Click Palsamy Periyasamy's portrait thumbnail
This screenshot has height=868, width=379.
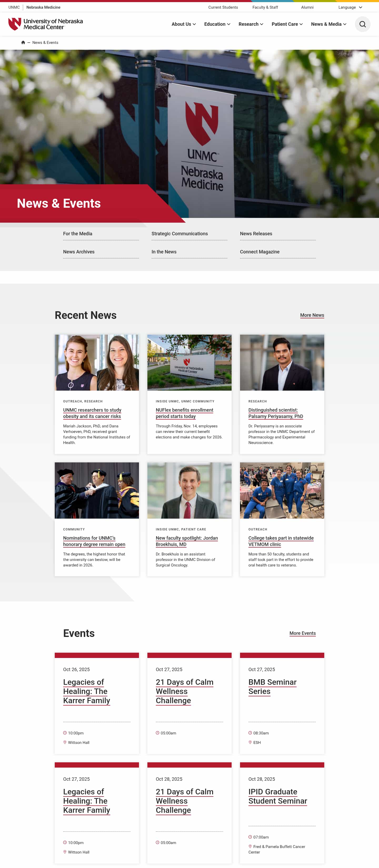point(282,362)
